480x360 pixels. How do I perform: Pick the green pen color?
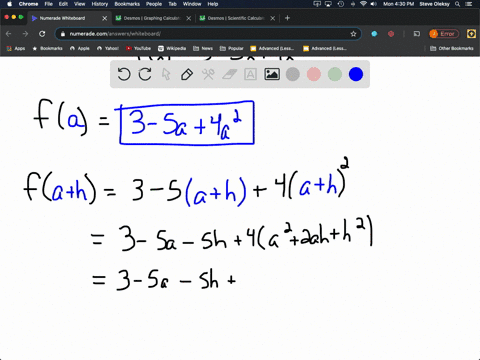335,74
